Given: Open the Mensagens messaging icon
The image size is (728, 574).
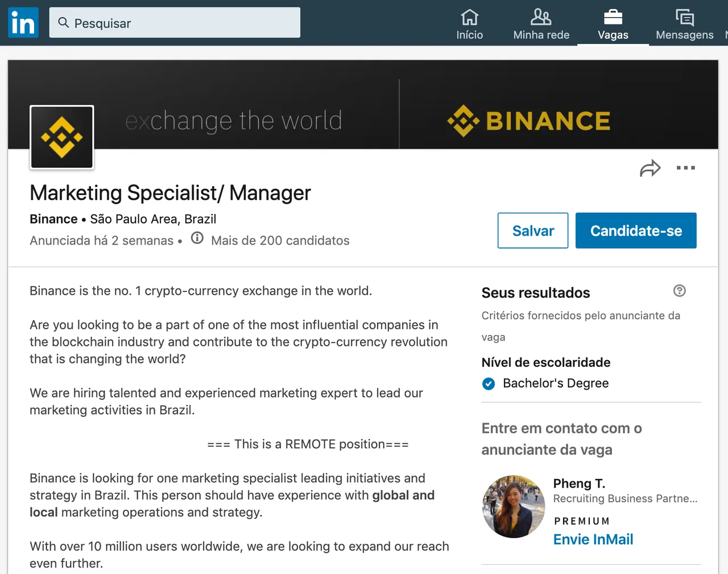Looking at the screenshot, I should pos(684,18).
